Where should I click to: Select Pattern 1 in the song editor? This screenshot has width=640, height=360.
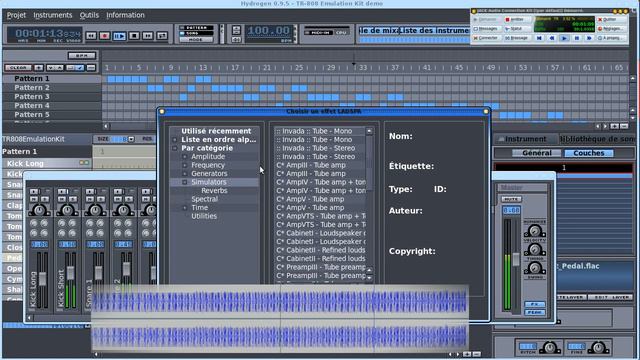[x=51, y=78]
